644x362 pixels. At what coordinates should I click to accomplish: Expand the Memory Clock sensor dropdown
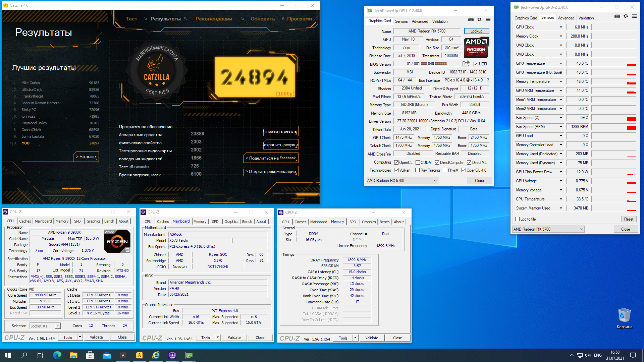click(561, 36)
